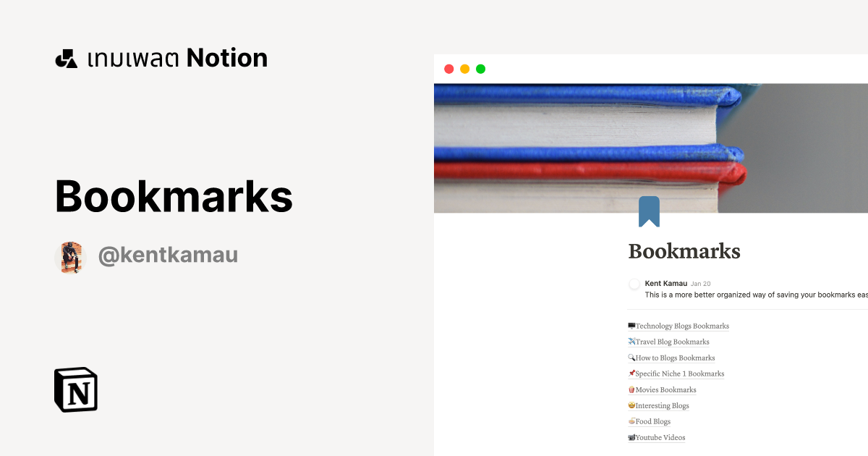
Task: Click the star-struck emoji beside Interesting Blogs
Action: point(631,405)
